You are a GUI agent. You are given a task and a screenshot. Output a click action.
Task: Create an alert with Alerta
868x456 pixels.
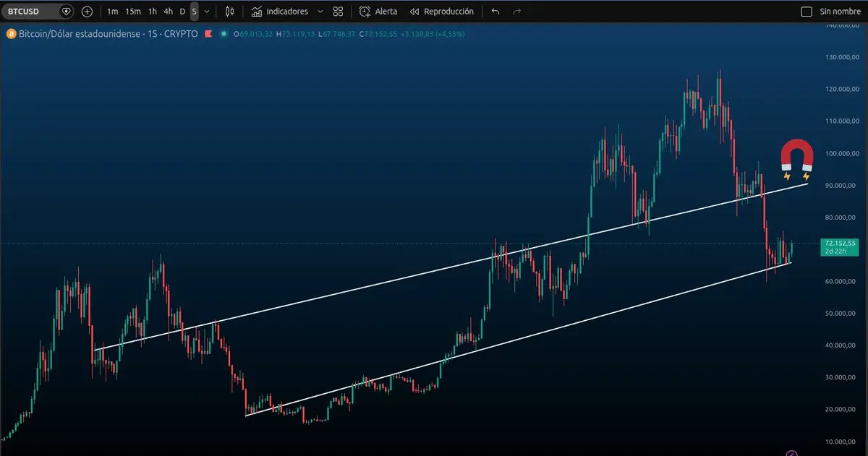pos(378,12)
